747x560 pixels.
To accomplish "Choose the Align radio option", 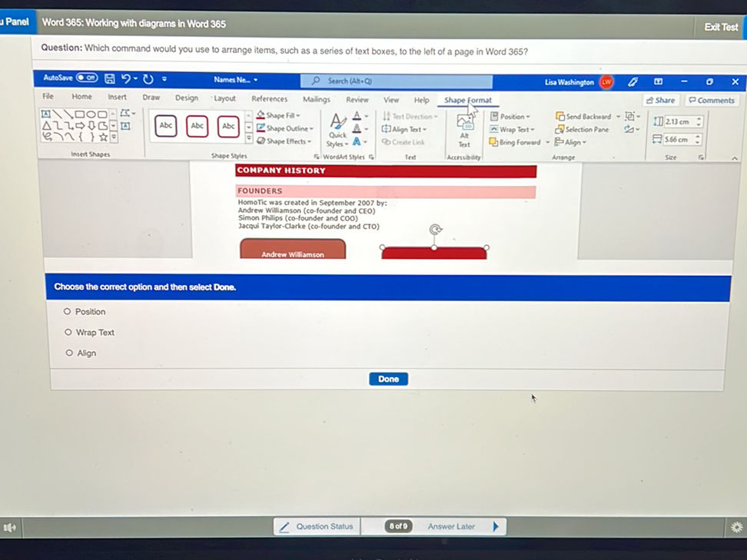I will pos(69,353).
